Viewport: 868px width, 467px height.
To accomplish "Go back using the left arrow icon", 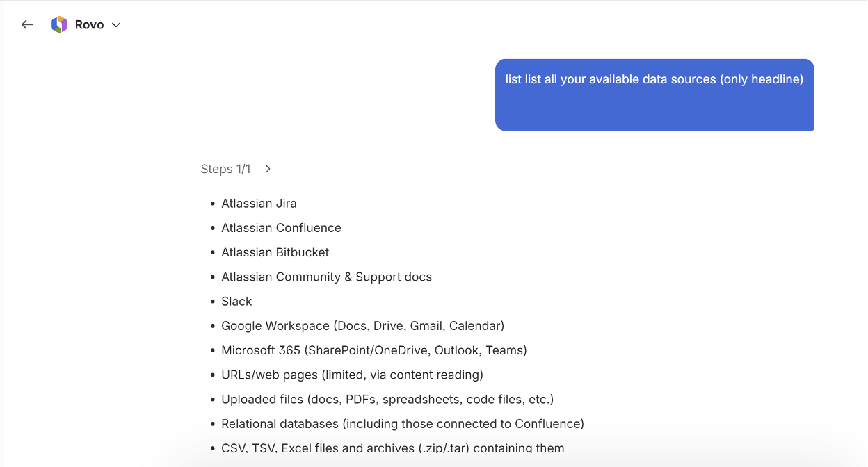I will (x=27, y=24).
